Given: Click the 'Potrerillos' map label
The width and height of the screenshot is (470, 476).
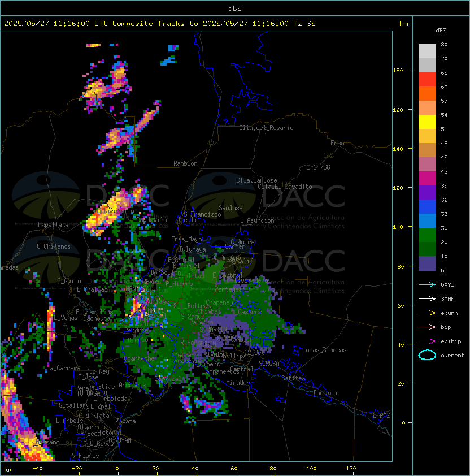Looking at the screenshot, I should tap(94, 312).
